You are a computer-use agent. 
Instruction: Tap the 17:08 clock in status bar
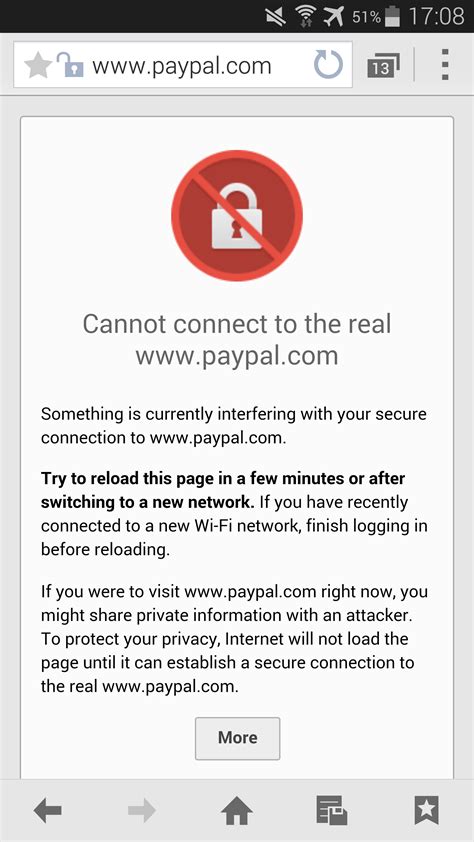[x=436, y=16]
